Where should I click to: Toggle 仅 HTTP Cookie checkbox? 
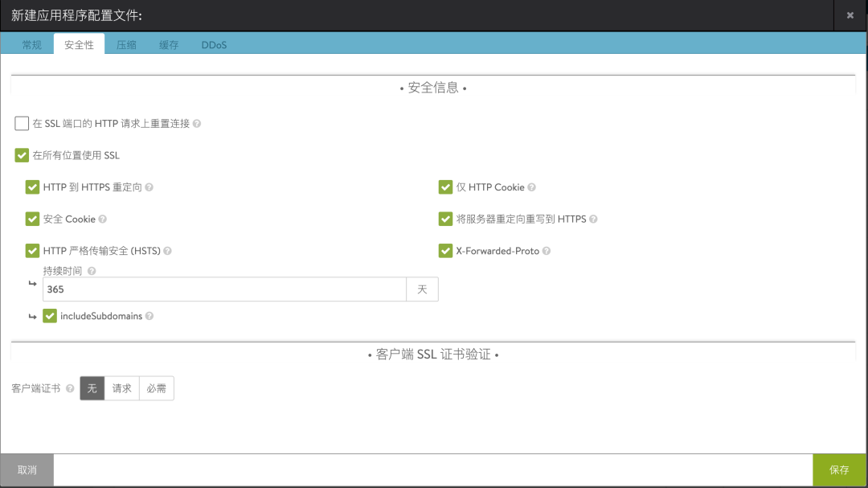445,187
